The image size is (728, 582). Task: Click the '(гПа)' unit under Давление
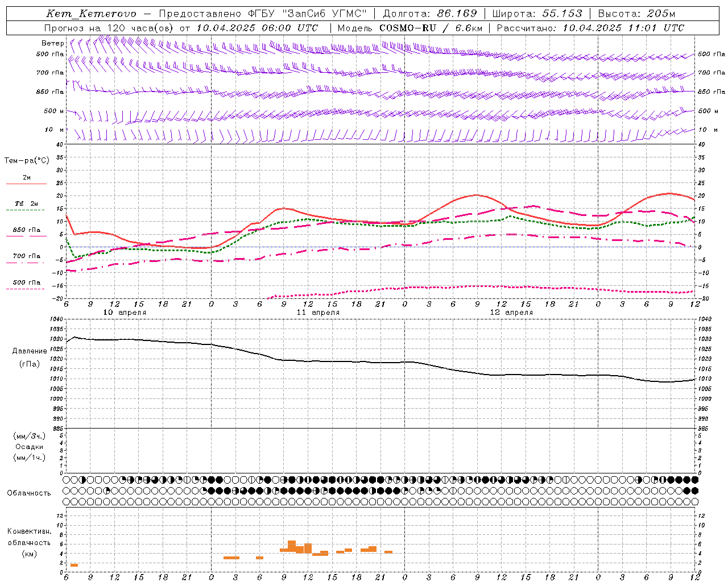[30, 364]
